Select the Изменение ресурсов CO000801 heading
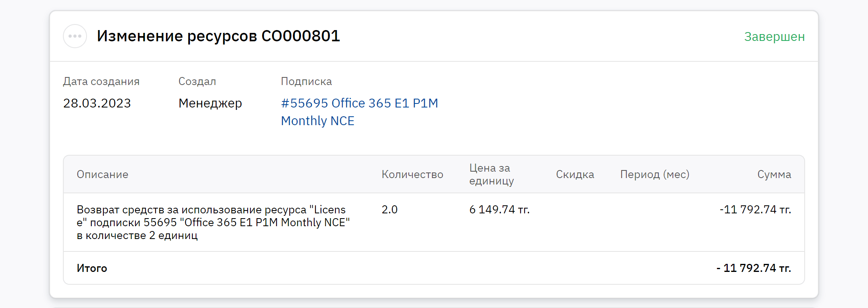 point(218,36)
